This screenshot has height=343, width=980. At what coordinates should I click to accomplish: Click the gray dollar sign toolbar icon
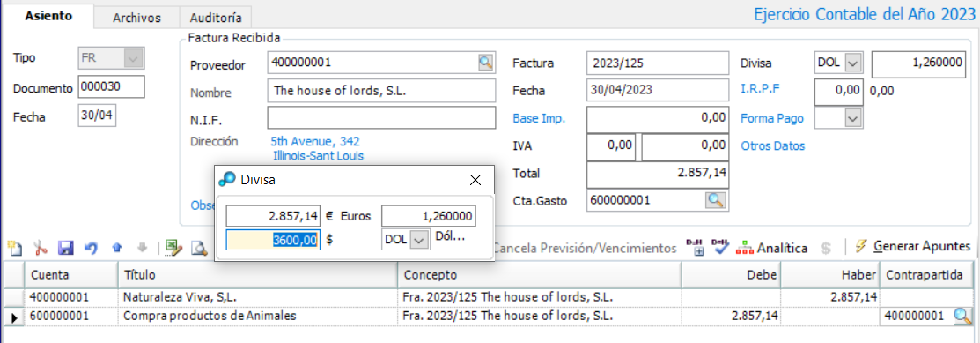coord(826,248)
